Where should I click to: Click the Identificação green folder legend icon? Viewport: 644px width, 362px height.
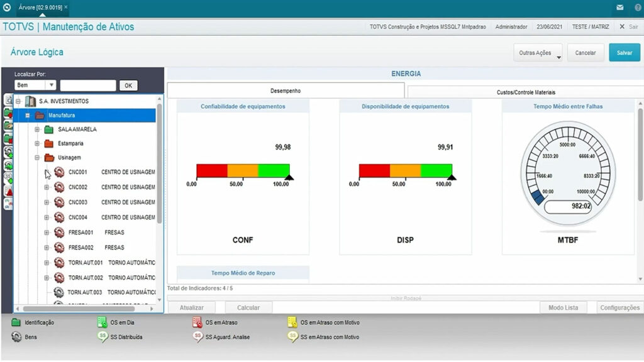click(16, 322)
